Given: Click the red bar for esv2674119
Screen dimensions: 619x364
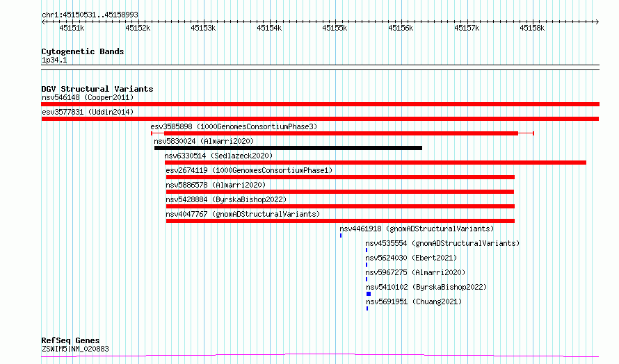Looking at the screenshot, I should (340, 177).
